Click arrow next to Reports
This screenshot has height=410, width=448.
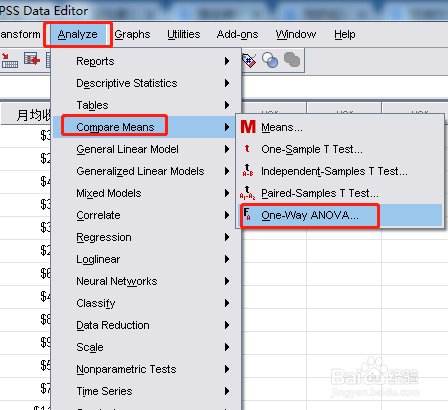coord(227,61)
